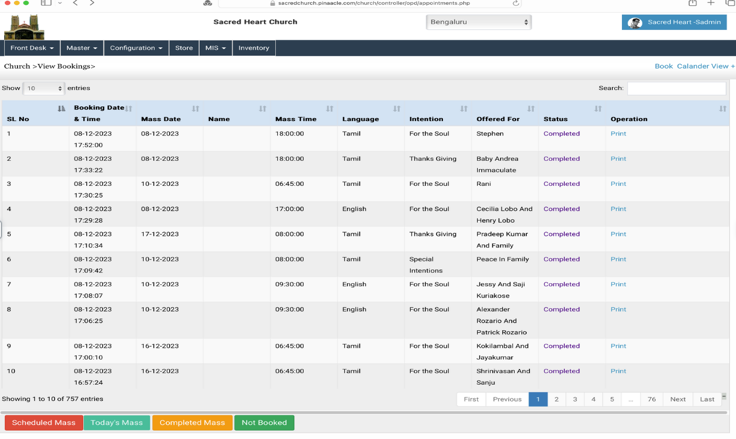Print the booking for Baby Andrea Immaculate
Screen dimensions: 736x439
(618, 159)
